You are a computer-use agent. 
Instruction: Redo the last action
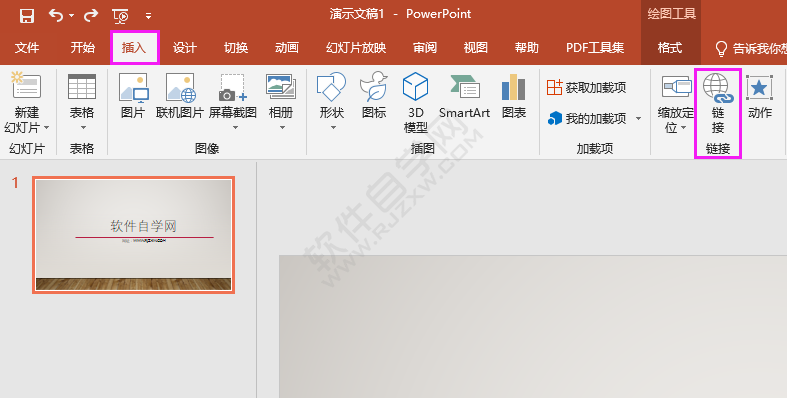[91, 16]
